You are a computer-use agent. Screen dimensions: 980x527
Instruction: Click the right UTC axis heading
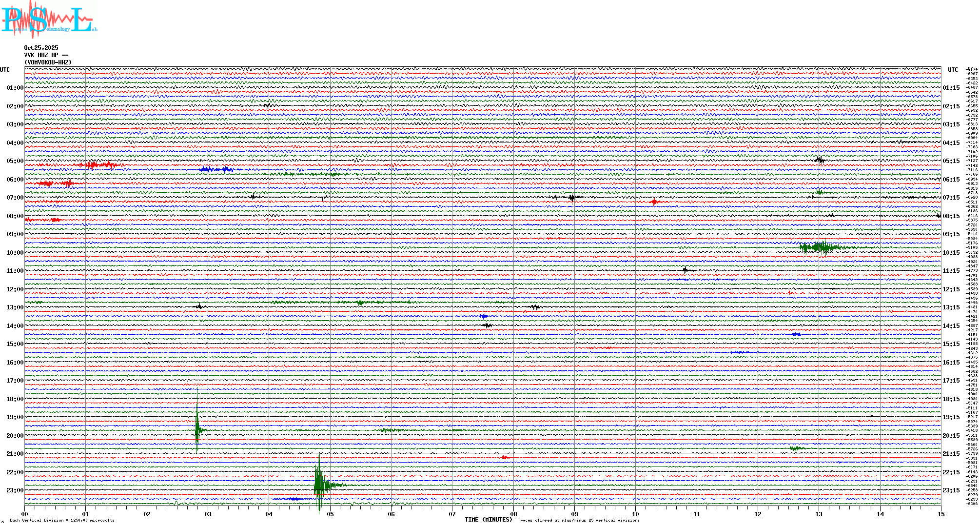[953, 70]
